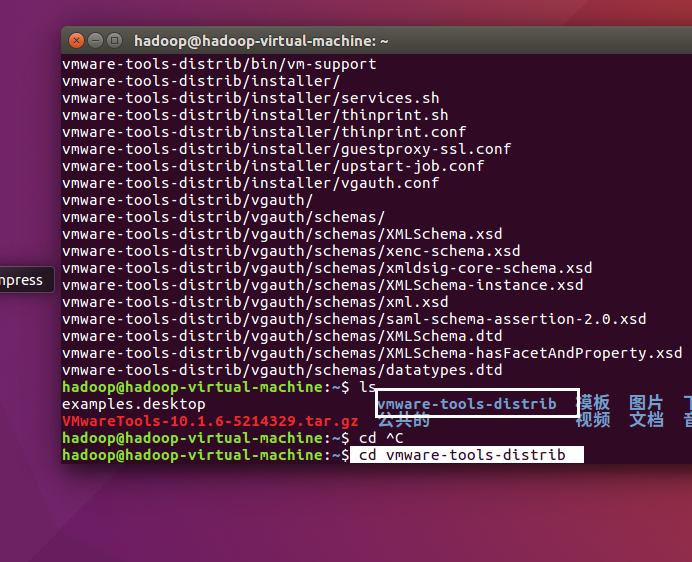Screen dimensions: 692x562
Task: Click the VMwareTools-10.1.6-5214329.tar.gz file name
Action: [210, 421]
